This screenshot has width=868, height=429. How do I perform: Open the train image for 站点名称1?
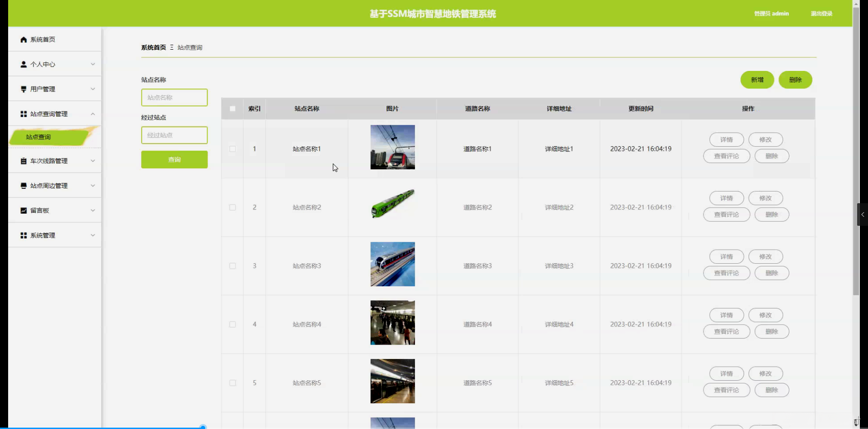click(392, 147)
